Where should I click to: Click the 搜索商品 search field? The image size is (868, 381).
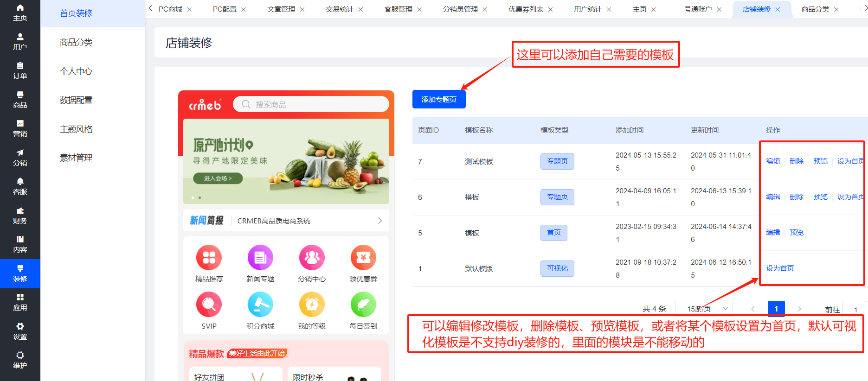311,104
